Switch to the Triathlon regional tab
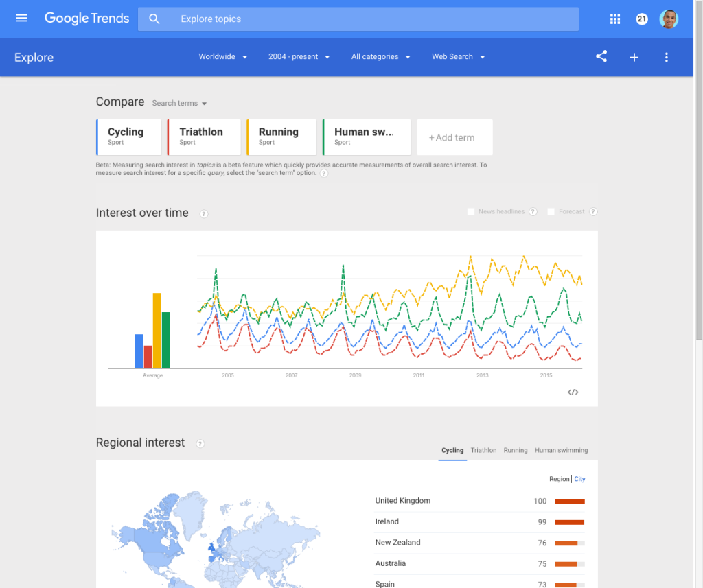Viewport: 703px width, 588px height. tap(483, 451)
